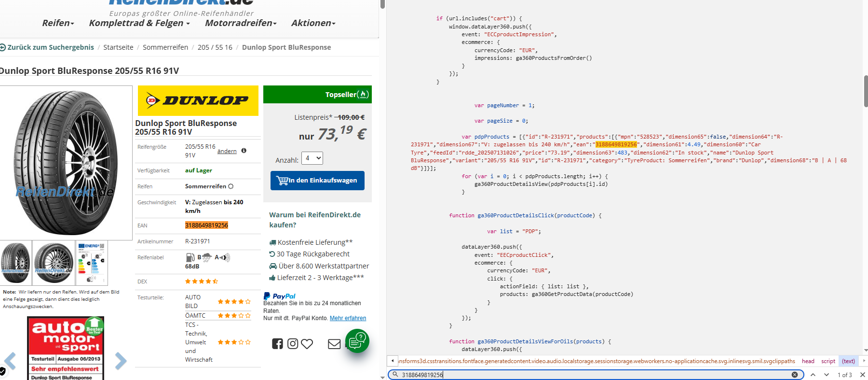Click the price nur 73,19 €
Image resolution: width=868 pixels, height=380 pixels.
[x=332, y=134]
